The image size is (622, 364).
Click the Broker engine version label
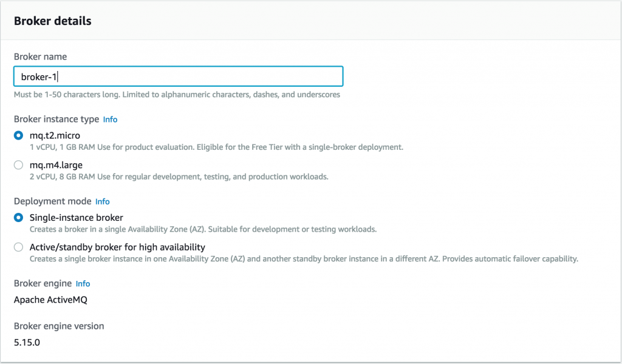[x=59, y=326]
